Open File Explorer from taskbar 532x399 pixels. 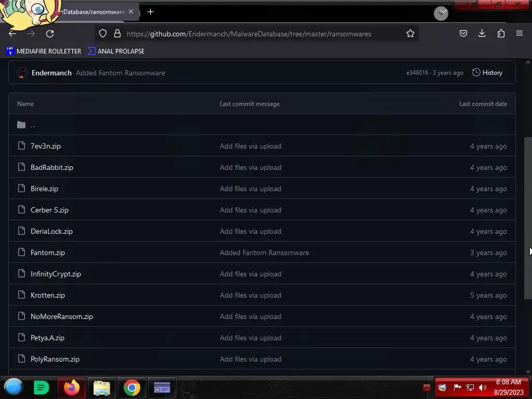coord(101,388)
